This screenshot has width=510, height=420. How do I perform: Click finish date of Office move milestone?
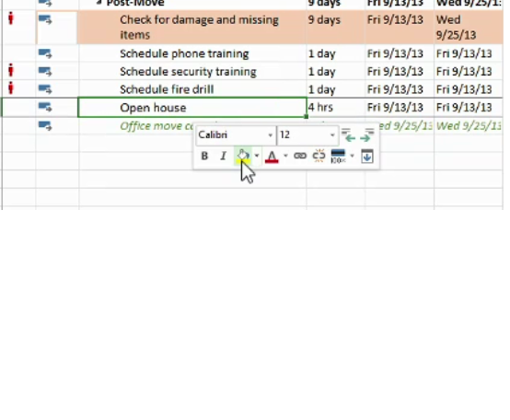[469, 126]
